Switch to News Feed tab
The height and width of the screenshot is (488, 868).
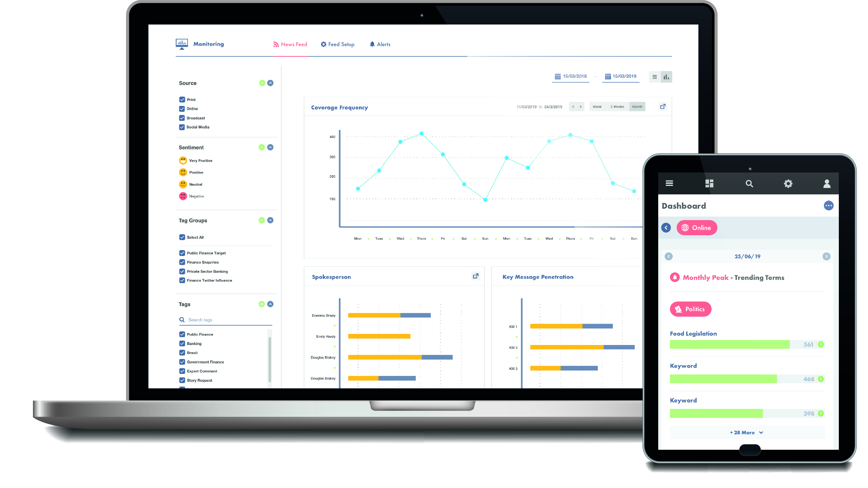point(290,44)
